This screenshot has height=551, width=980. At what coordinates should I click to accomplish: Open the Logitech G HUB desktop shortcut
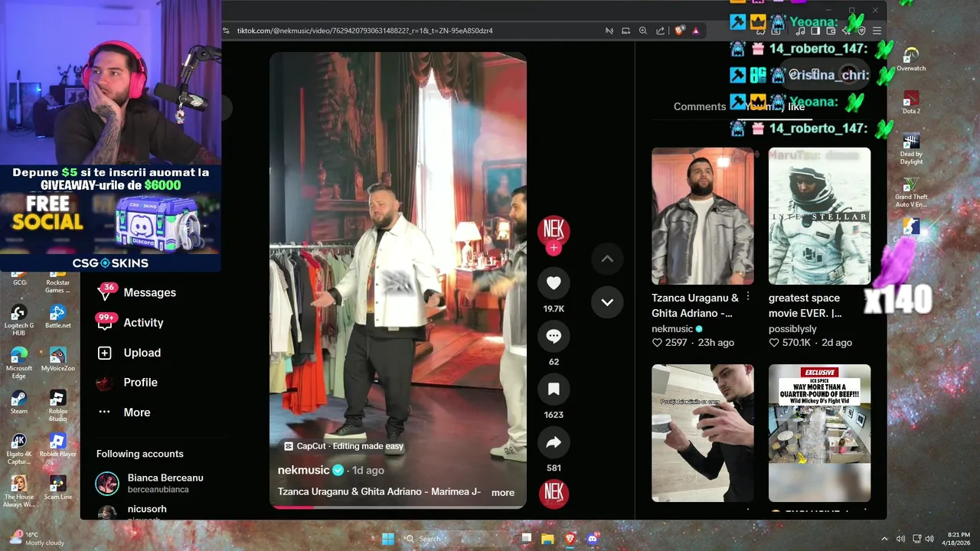pyautogui.click(x=19, y=321)
